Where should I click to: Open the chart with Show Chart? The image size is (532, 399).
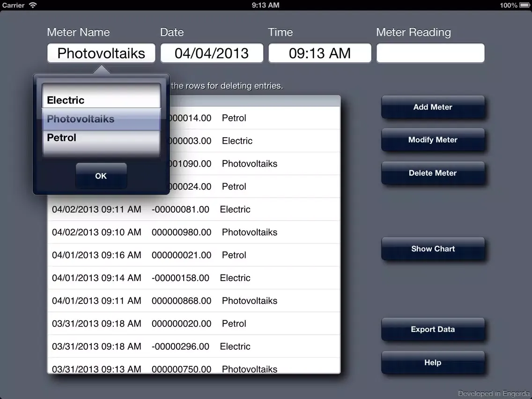pos(433,249)
